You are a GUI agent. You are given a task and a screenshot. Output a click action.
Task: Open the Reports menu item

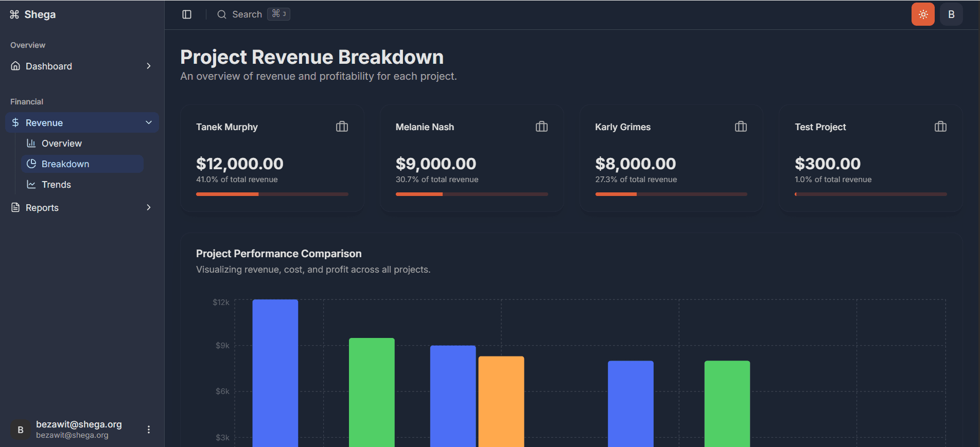[x=82, y=207]
